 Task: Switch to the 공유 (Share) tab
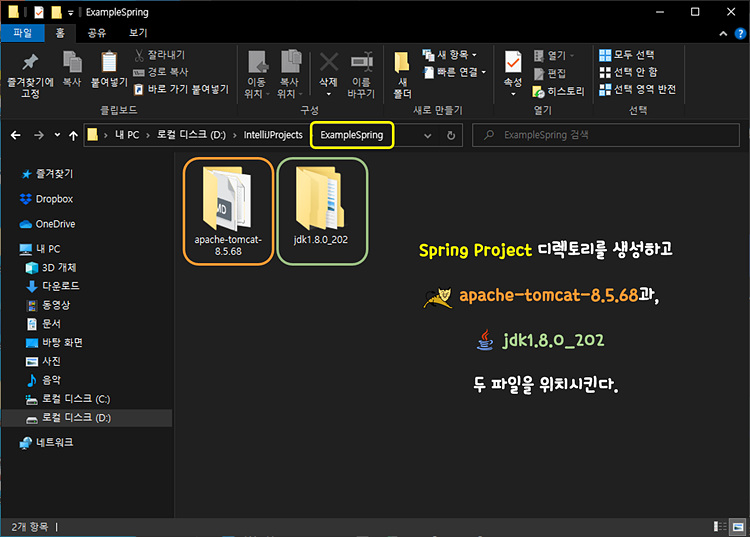click(97, 33)
